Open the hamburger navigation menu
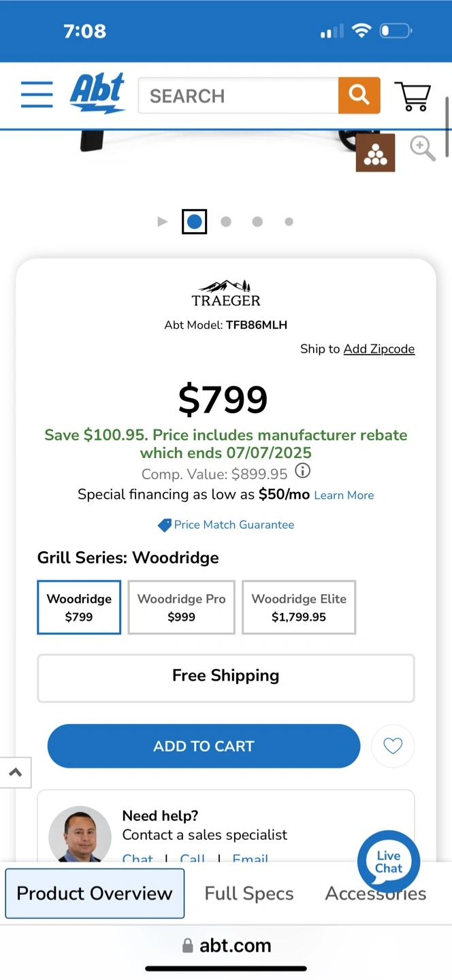The image size is (452, 980). pyautogui.click(x=37, y=95)
